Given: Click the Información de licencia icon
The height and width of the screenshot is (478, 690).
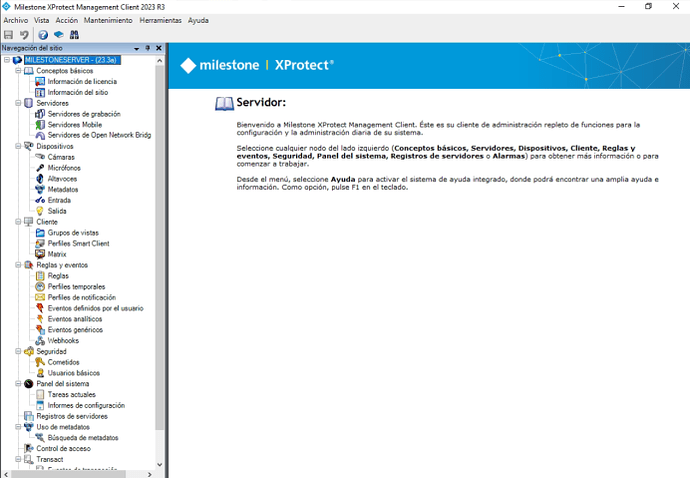Looking at the screenshot, I should pos(40,81).
